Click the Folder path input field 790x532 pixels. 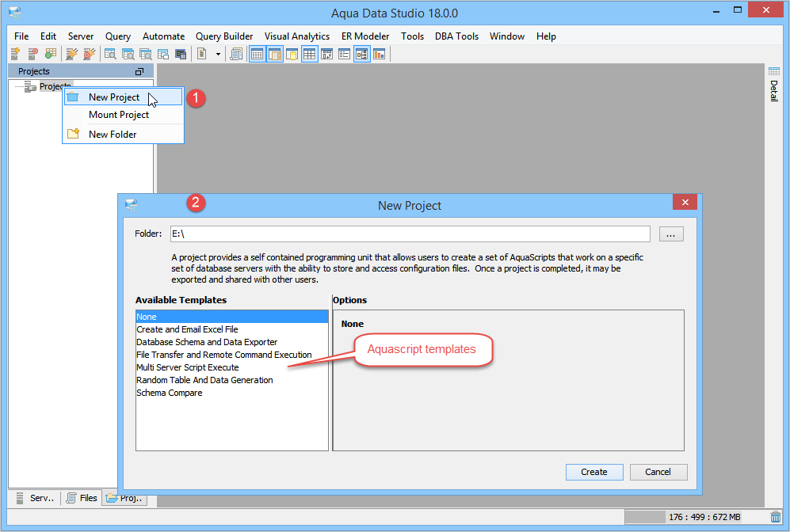coord(410,234)
